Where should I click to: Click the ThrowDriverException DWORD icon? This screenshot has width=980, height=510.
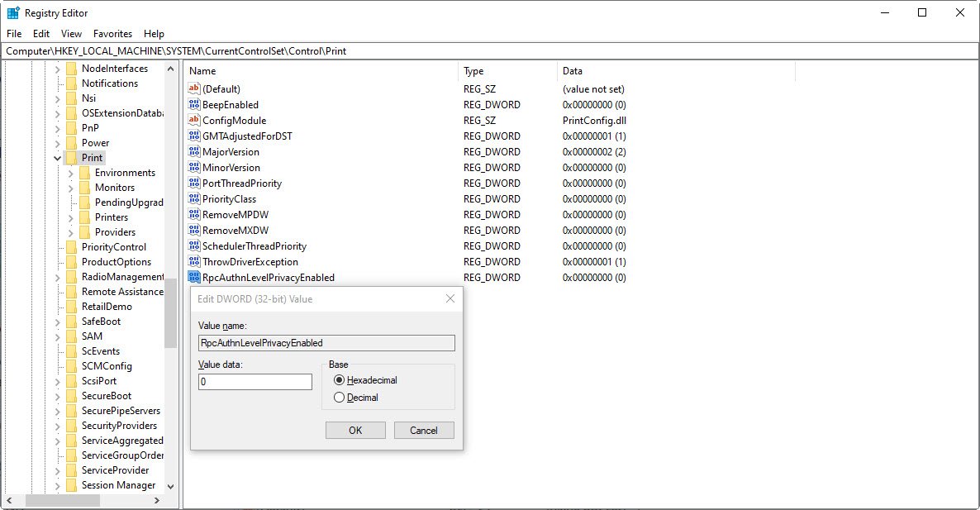[193, 261]
